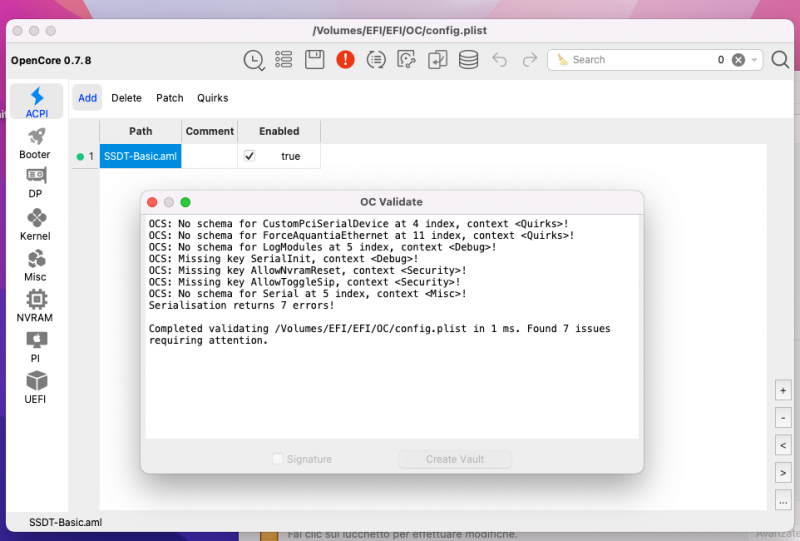The height and width of the screenshot is (541, 800).
Task: Click the less-than move button
Action: pyautogui.click(x=783, y=446)
